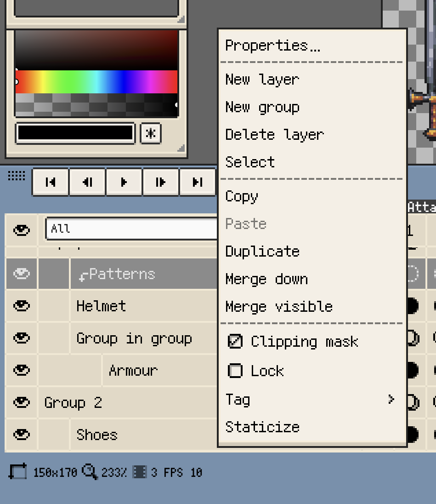Jump to the first animation frame

[x=51, y=182]
